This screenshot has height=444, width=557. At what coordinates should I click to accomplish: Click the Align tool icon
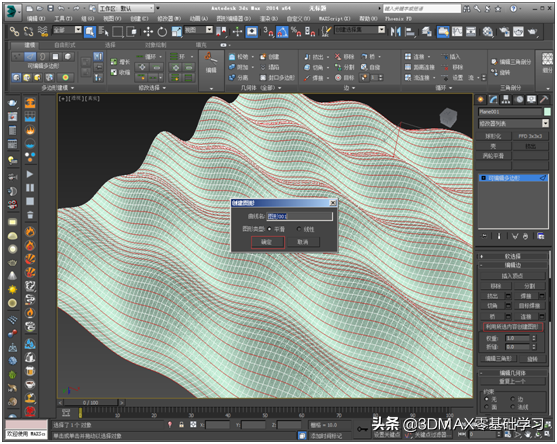[x=410, y=32]
